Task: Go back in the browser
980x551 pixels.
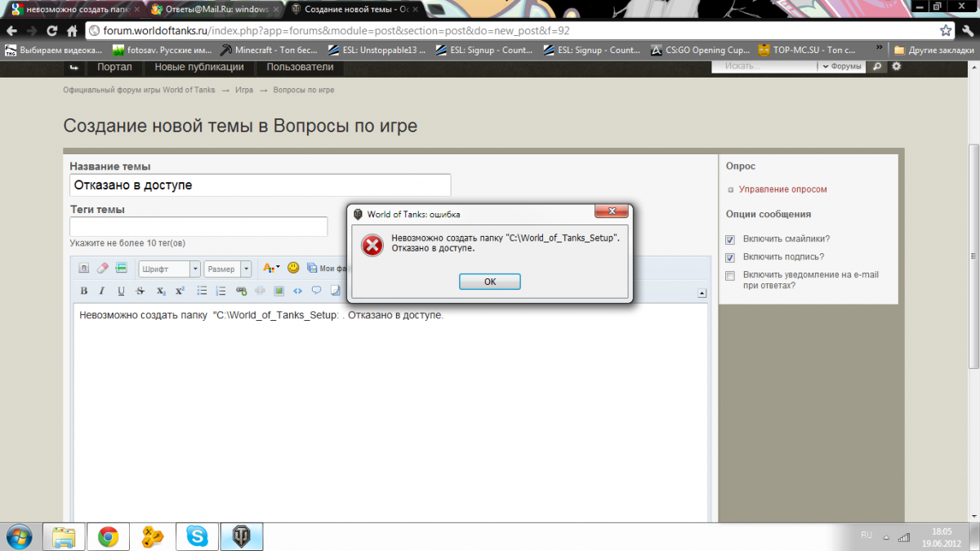Action: [x=11, y=31]
